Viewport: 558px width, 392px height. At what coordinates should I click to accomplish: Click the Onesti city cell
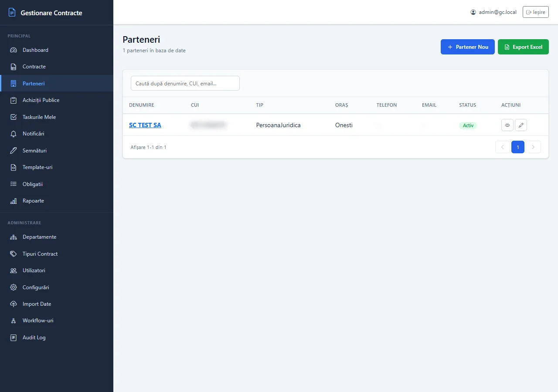[344, 125]
